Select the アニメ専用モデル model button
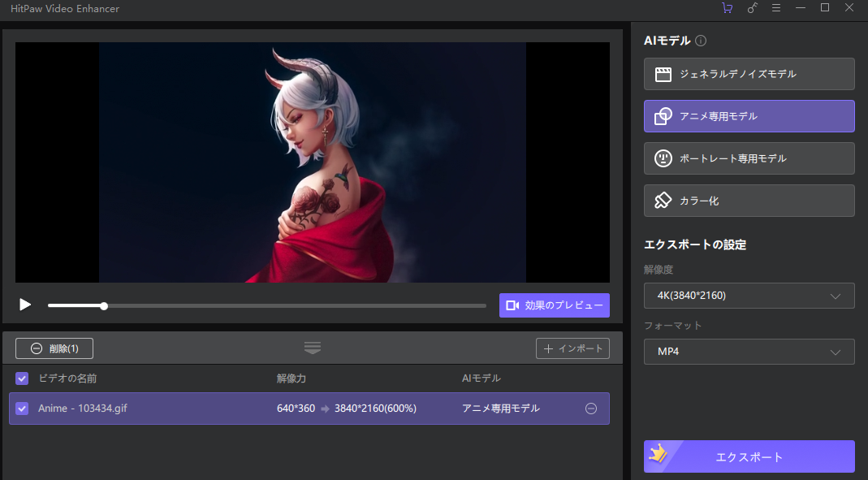Viewport: 868px width, 480px height. coord(749,116)
